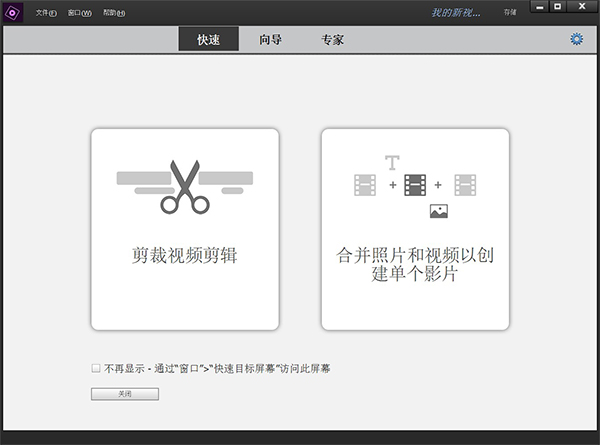Click the Premiere Elements logo in the title bar
Image resolution: width=600 pixels, height=445 pixels.
pyautogui.click(x=12, y=12)
